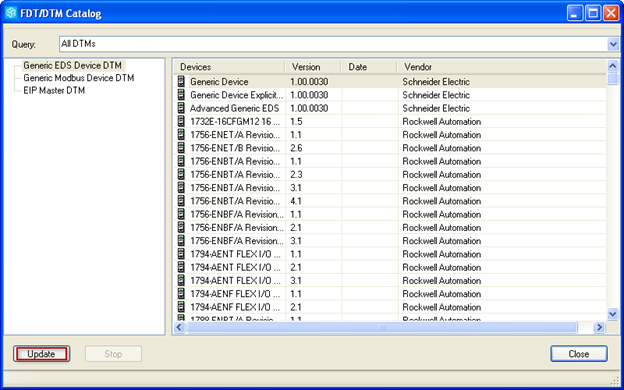The image size is (624, 390).
Task: Click the Advanced Generic EDS device icon
Action: (x=181, y=108)
